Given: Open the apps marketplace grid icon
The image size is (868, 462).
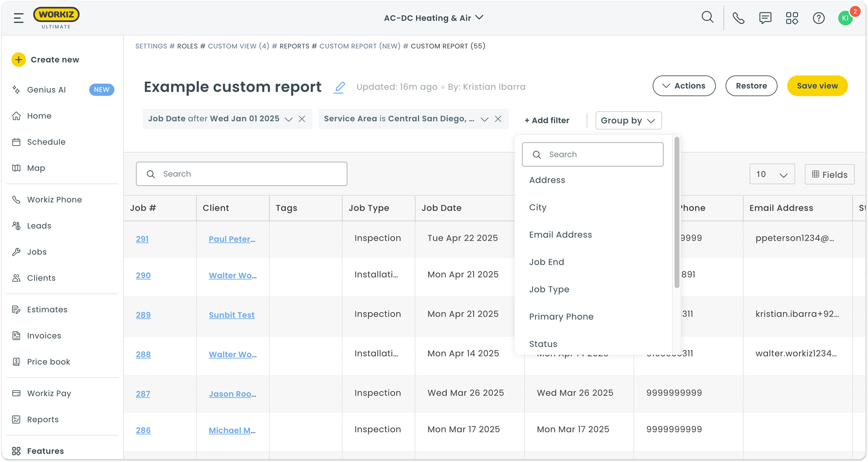Looking at the screenshot, I should 792,18.
